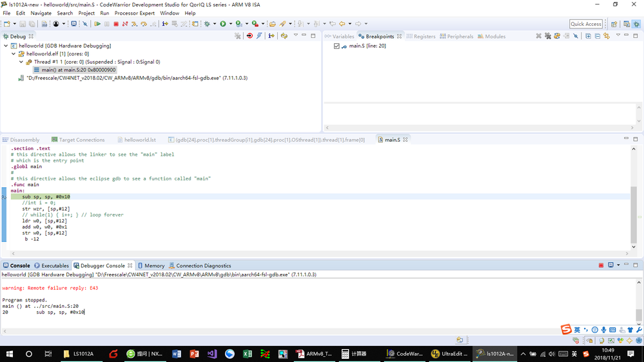Click the Step Over toolbar icon
Image resolution: width=644 pixels, height=362 pixels.
coord(144,24)
